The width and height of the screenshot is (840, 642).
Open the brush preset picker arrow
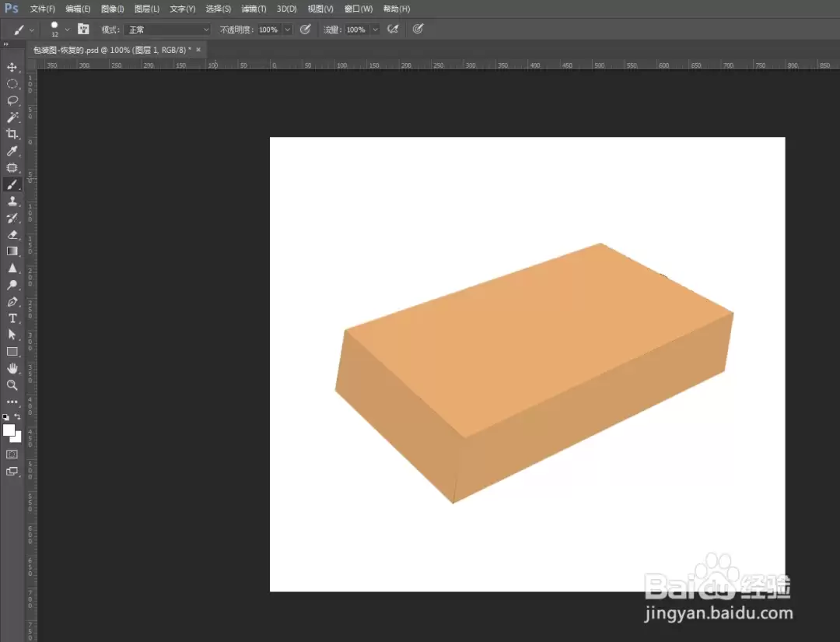(x=67, y=30)
